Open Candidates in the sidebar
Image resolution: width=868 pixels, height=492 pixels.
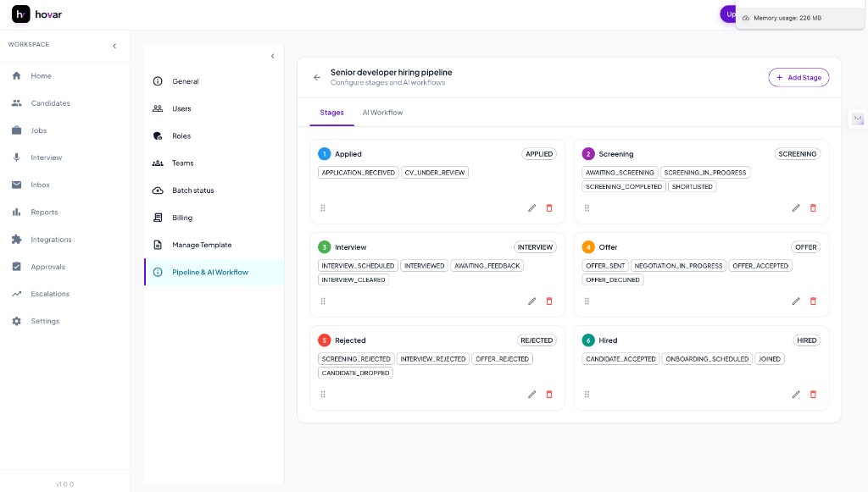point(64,102)
